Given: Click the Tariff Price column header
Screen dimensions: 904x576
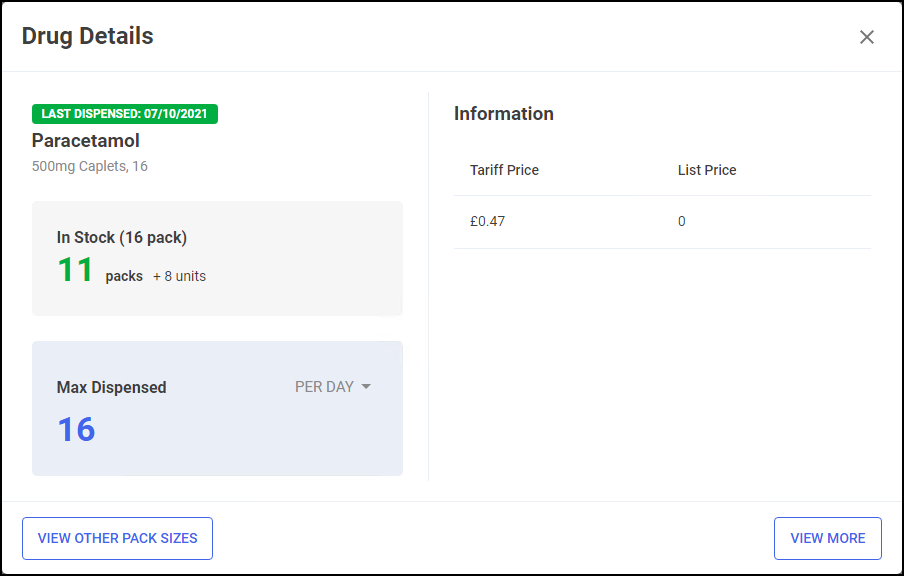Looking at the screenshot, I should tap(504, 170).
